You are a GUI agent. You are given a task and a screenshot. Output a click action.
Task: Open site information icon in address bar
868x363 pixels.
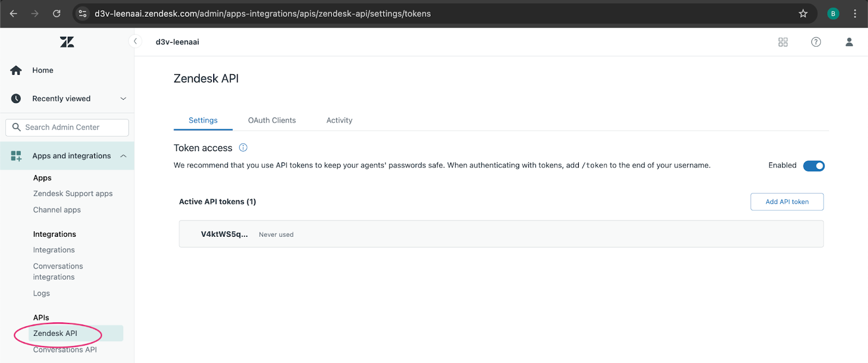pyautogui.click(x=82, y=14)
